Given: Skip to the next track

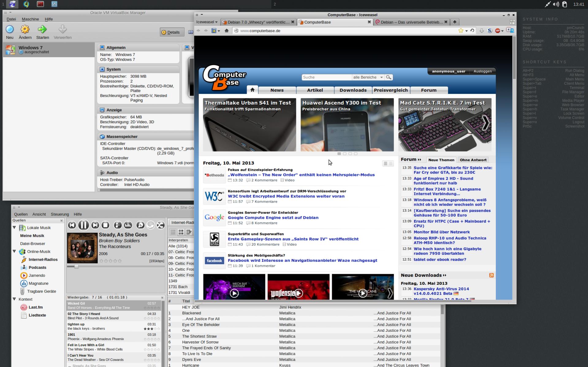Looking at the screenshot, I should pos(95,225).
